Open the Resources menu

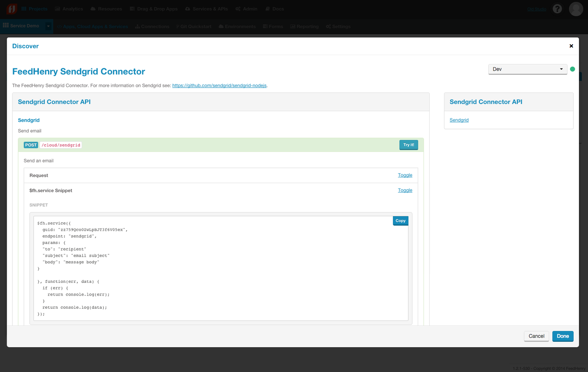(x=106, y=9)
